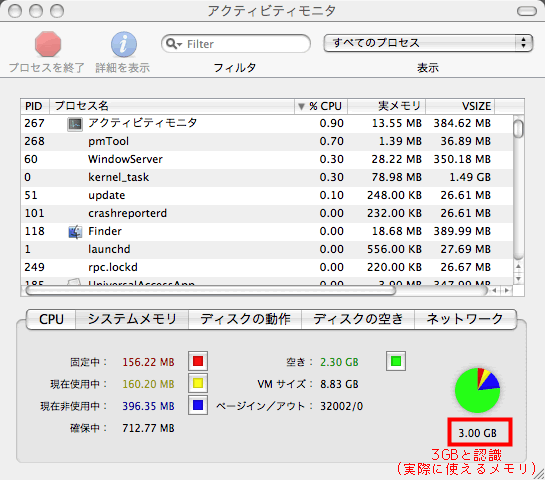This screenshot has width=545, height=480.
Task: Click the red 固定中 color swatch
Action: click(x=198, y=361)
